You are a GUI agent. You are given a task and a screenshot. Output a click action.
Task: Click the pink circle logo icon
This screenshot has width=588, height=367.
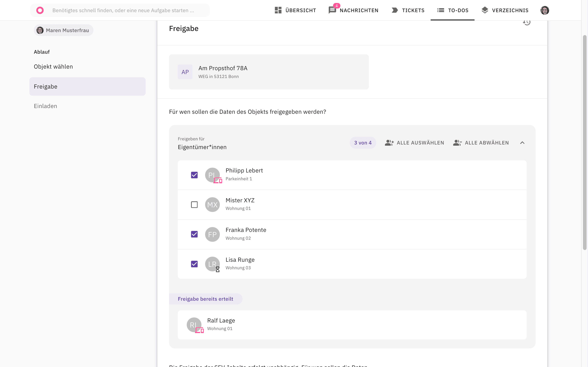point(40,10)
